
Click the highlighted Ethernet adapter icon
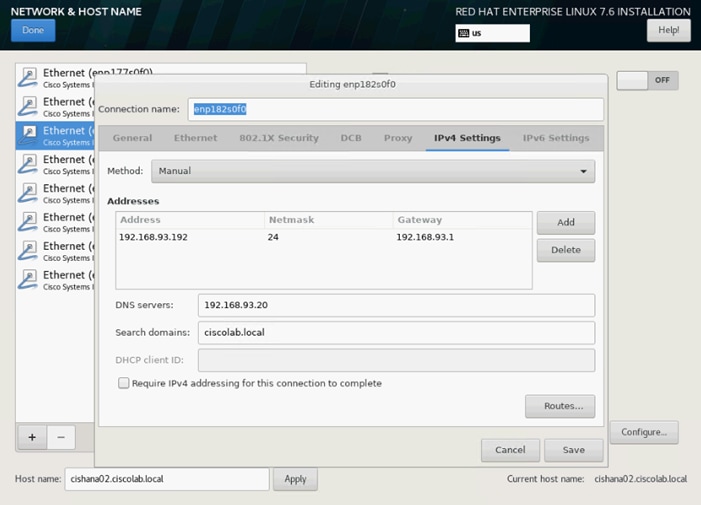[x=28, y=135]
